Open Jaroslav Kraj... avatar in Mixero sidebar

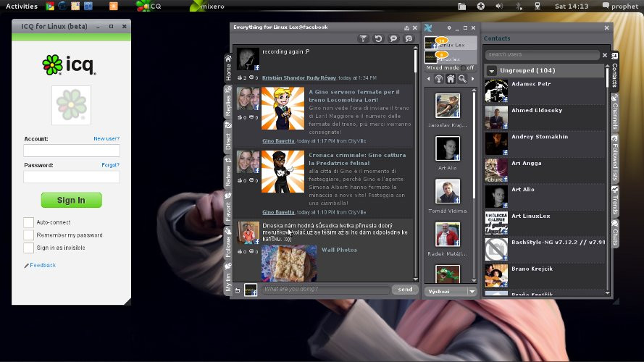[448, 106]
